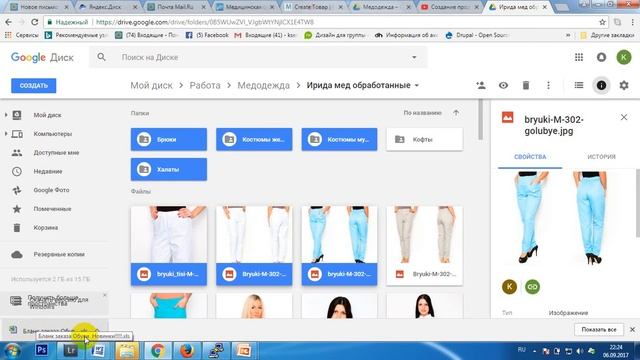Open Резервные копии section
Viewport: 640px width, 360px height.
pyautogui.click(x=59, y=254)
